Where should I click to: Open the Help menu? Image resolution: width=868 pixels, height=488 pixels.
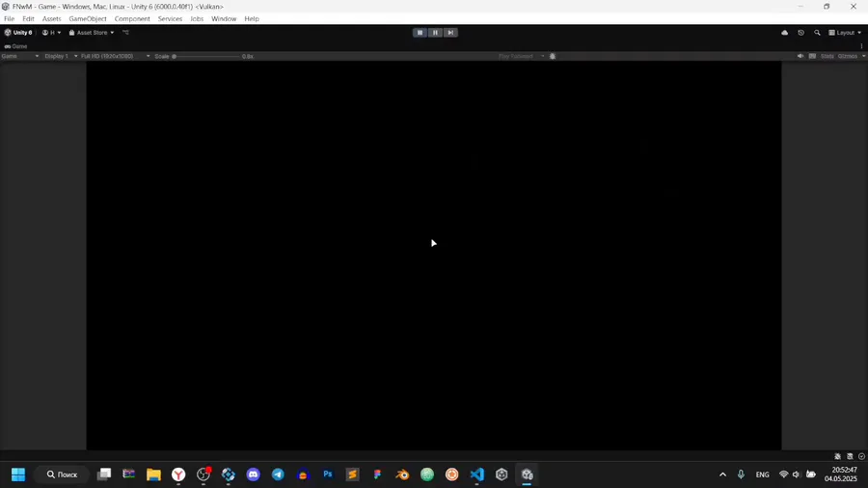(252, 19)
